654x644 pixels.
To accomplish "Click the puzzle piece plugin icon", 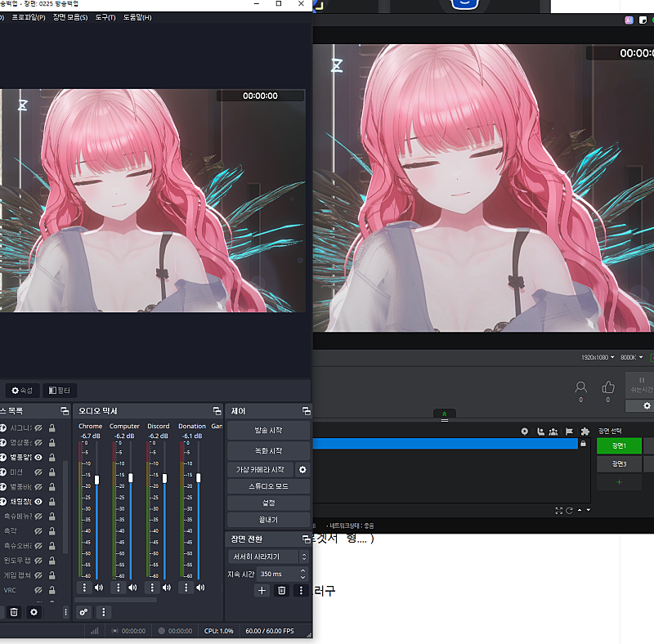I will click(585, 432).
